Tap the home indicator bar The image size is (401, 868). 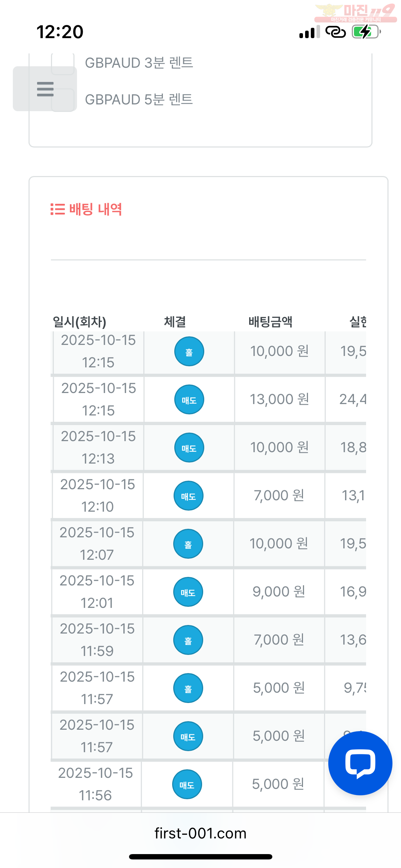click(x=200, y=857)
